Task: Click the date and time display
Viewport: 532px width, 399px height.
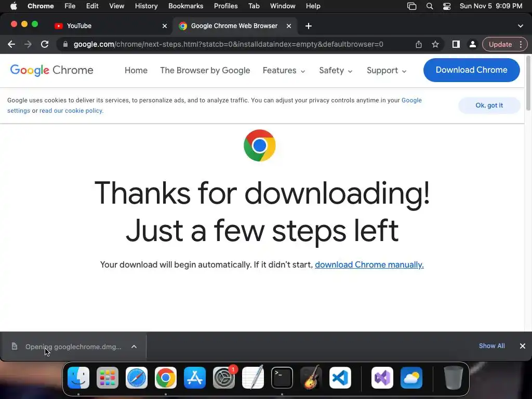Action: pyautogui.click(x=490, y=6)
